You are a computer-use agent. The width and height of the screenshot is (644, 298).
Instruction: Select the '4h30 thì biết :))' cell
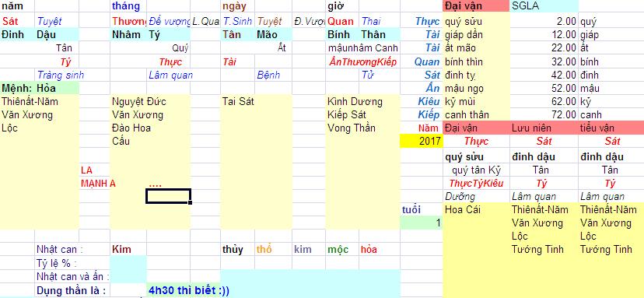189,290
